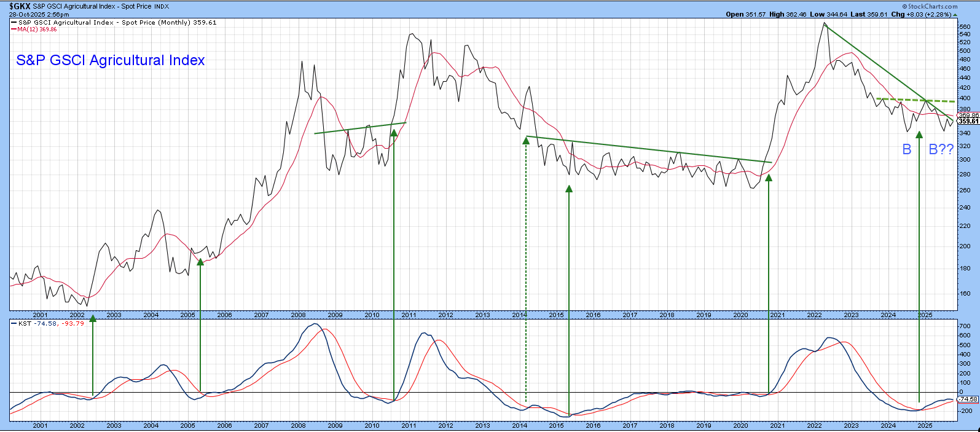This screenshot has width=980, height=432.
Task: Click the 2022 price peak on chart
Action: click(825, 23)
